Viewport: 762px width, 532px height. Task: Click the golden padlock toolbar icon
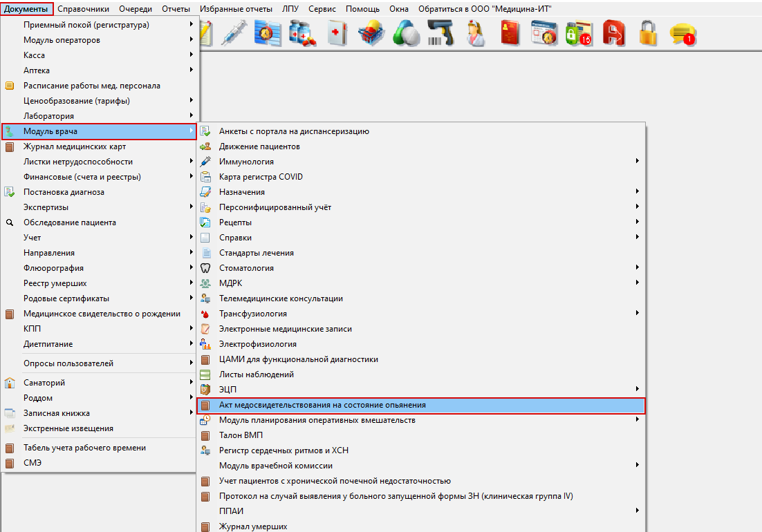(x=649, y=33)
